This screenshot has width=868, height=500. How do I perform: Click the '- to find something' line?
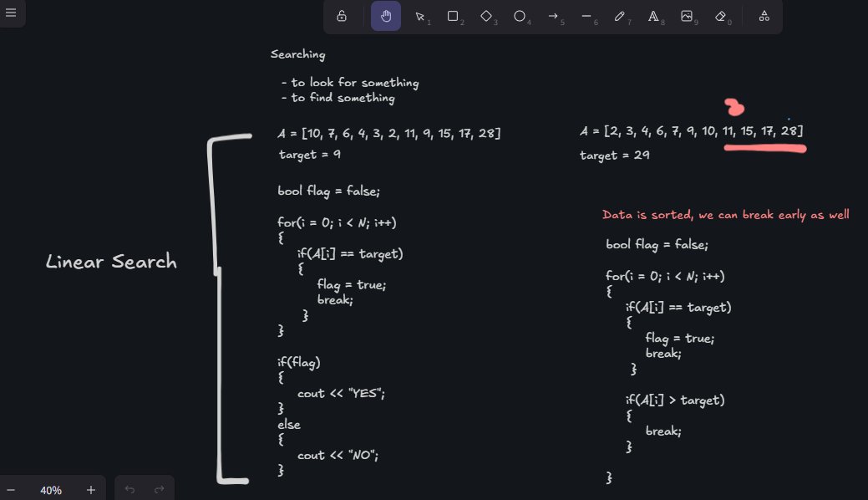(338, 98)
